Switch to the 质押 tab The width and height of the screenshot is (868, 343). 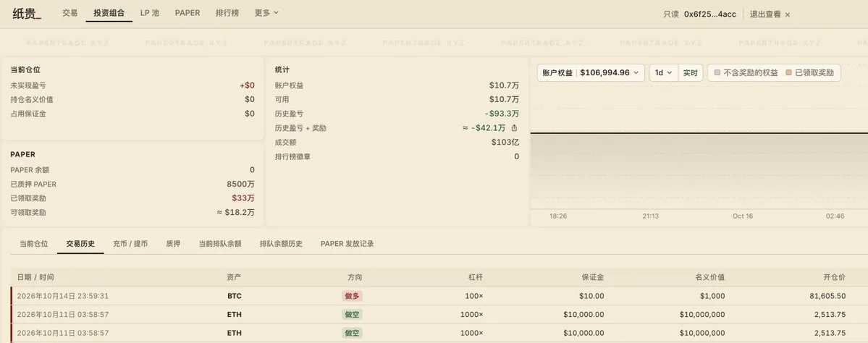click(173, 243)
